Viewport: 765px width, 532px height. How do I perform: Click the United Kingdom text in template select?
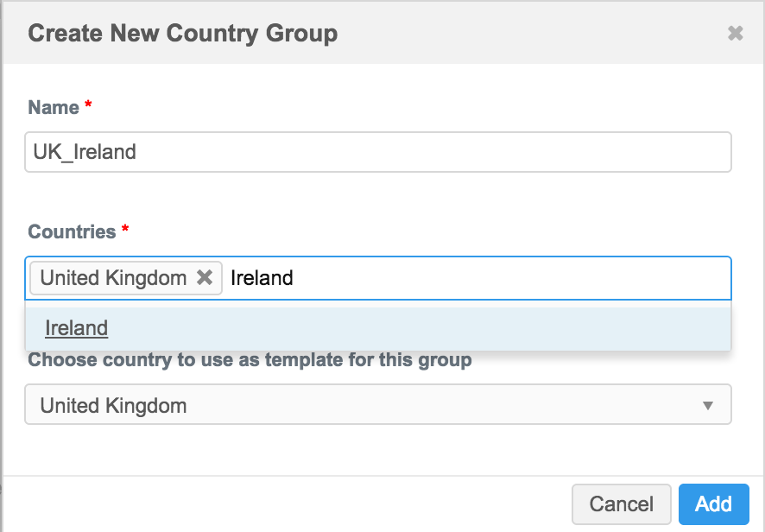pyautogui.click(x=113, y=405)
